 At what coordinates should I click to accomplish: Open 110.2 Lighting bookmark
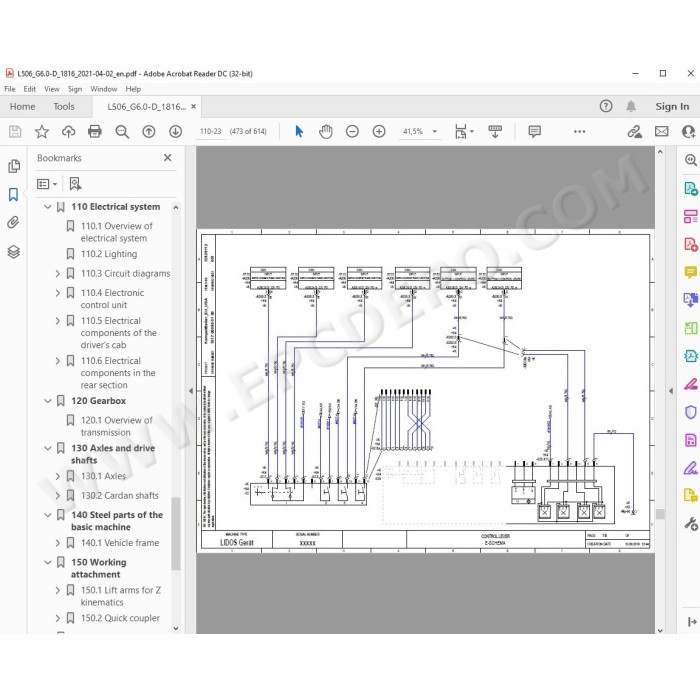click(x=109, y=254)
